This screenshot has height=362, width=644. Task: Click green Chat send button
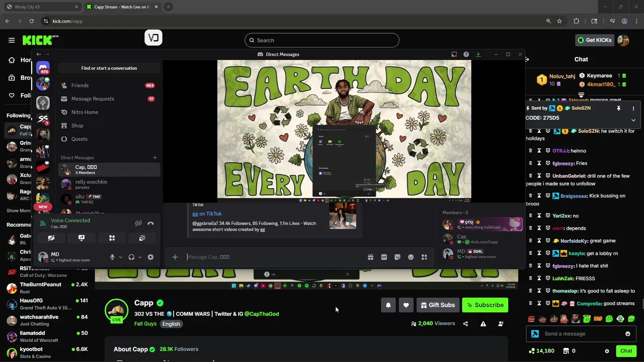pos(626,351)
